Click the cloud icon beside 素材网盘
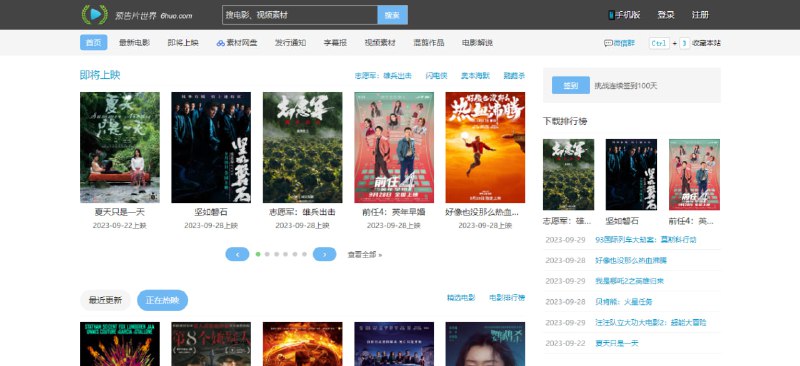Screen dimensions: 800x366 click(x=220, y=43)
